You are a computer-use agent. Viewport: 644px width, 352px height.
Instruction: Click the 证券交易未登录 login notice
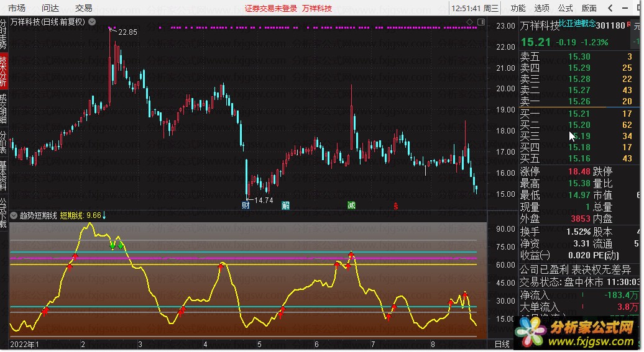pyautogui.click(x=271, y=8)
